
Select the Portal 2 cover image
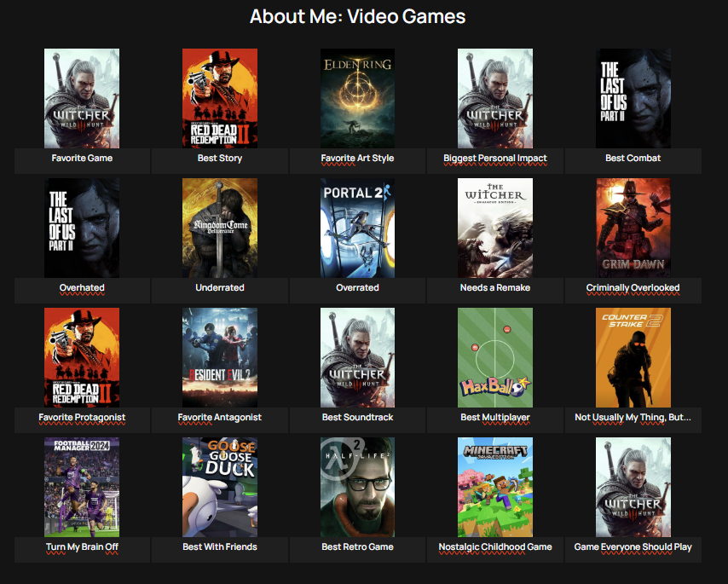357,228
